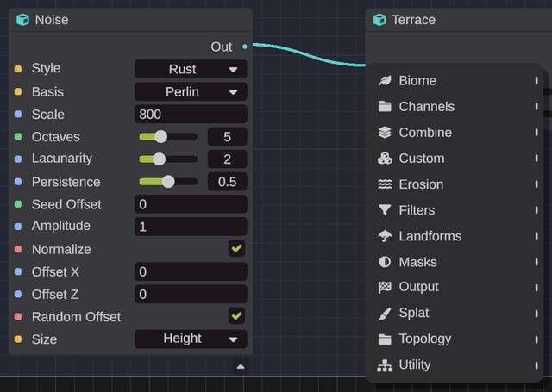The image size is (552, 392).
Task: Click the Persistence value box showing 0.5
Action: pyautogui.click(x=227, y=182)
